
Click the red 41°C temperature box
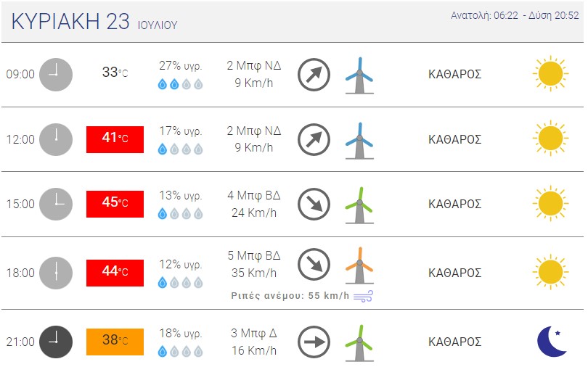(x=115, y=139)
